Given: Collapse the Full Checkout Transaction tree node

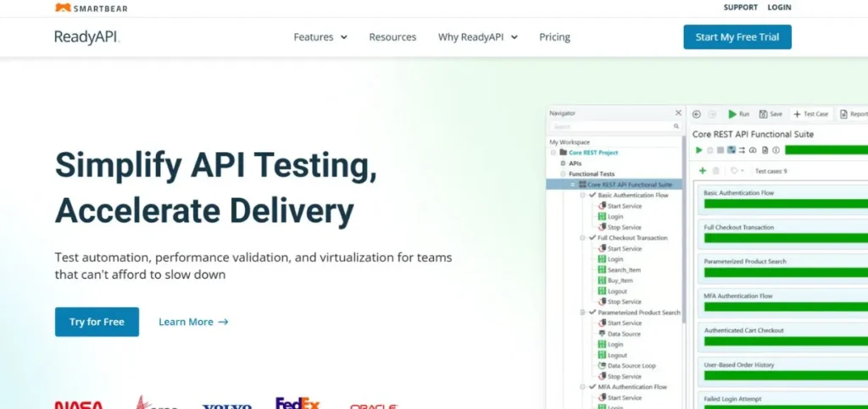Looking at the screenshot, I should click(x=582, y=238).
